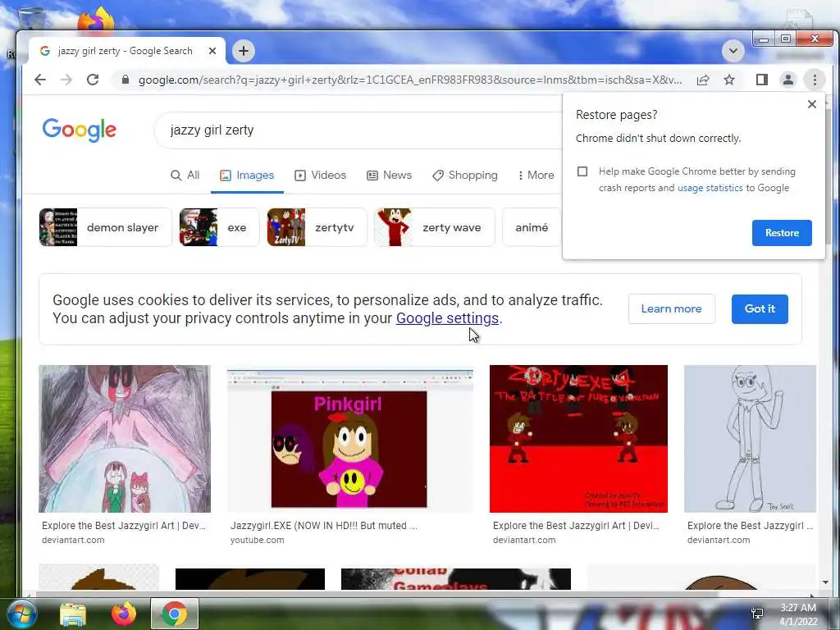Expand the tab search dropdown arrow
The image size is (840, 630).
733,52
